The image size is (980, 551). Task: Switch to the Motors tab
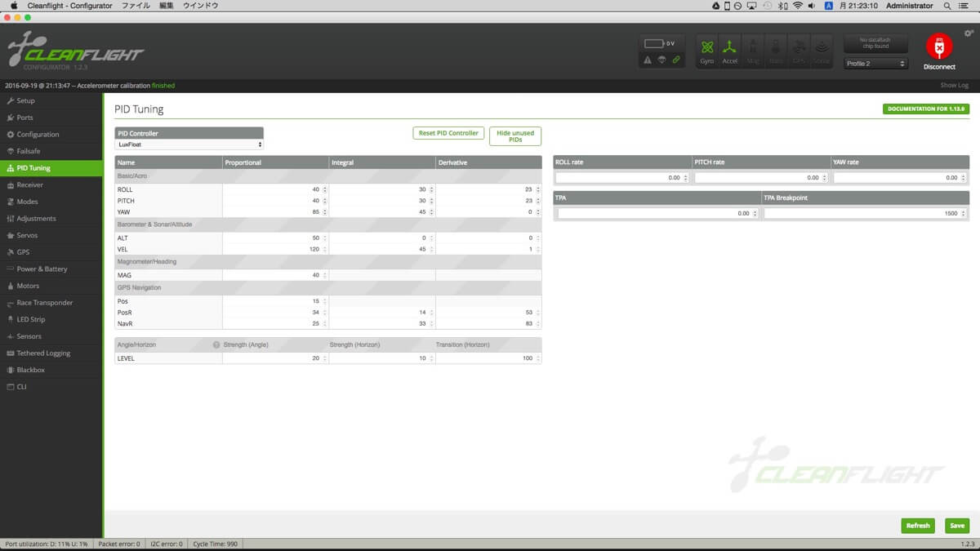point(51,286)
